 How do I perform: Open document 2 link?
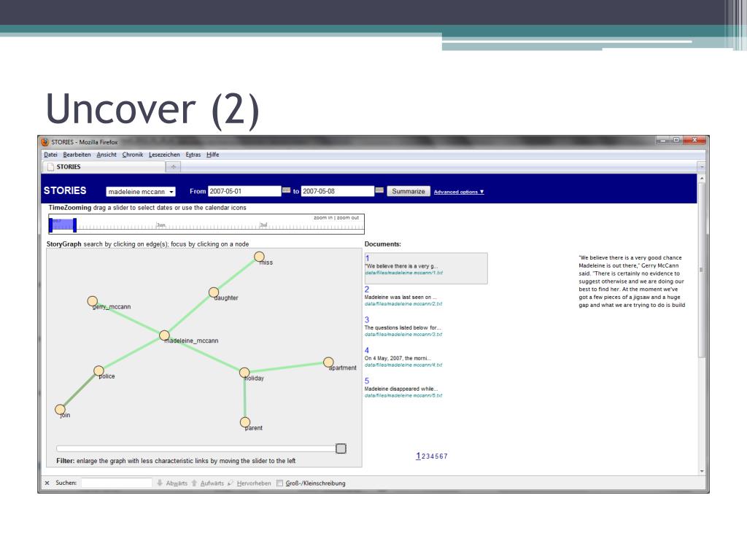pyautogui.click(x=367, y=289)
